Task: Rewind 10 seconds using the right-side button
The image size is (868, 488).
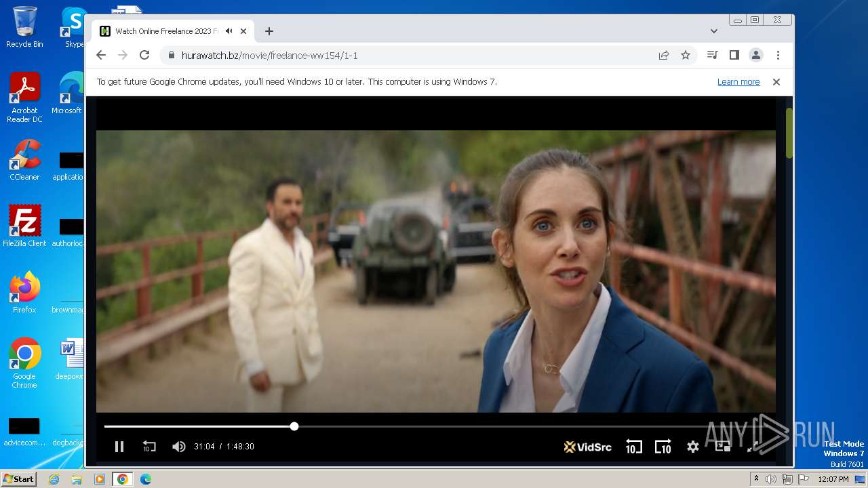Action: pyautogui.click(x=633, y=447)
